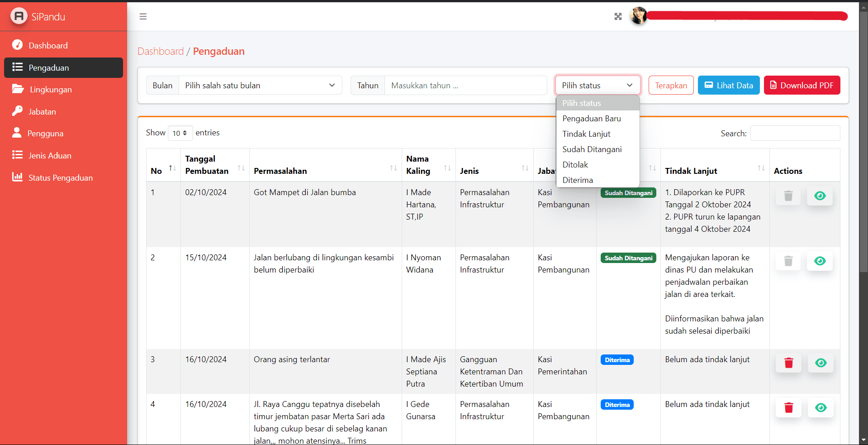Sort by Nama Kaling column
The width and height of the screenshot is (868, 445).
(428, 165)
